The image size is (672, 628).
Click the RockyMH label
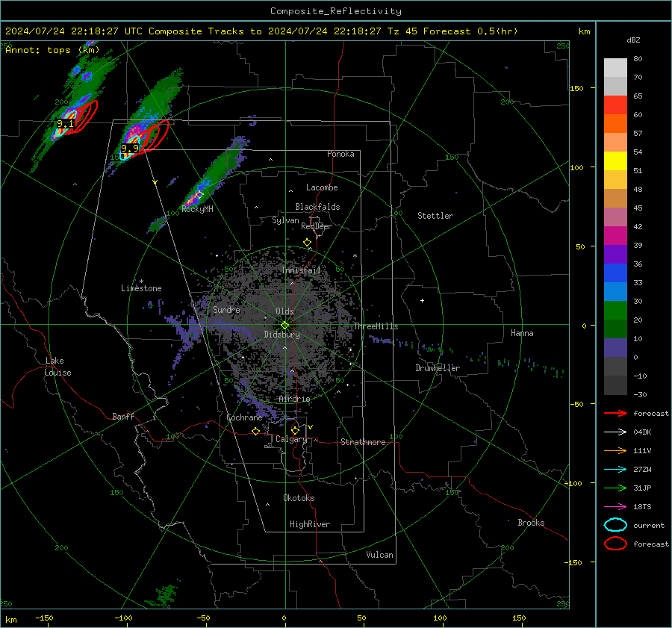(x=197, y=209)
